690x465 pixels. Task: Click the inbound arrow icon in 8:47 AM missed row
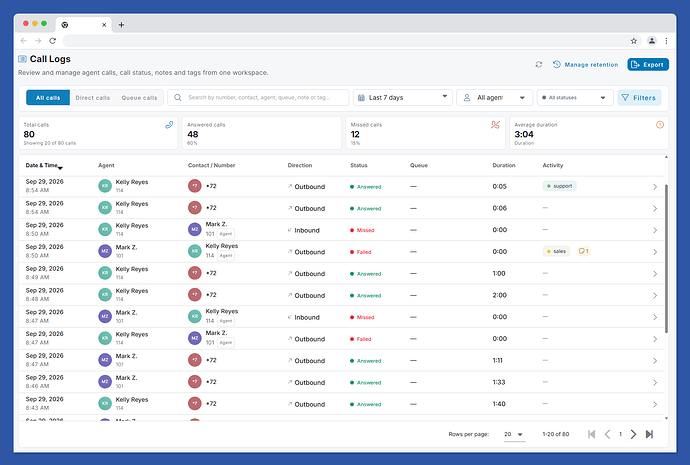click(290, 317)
